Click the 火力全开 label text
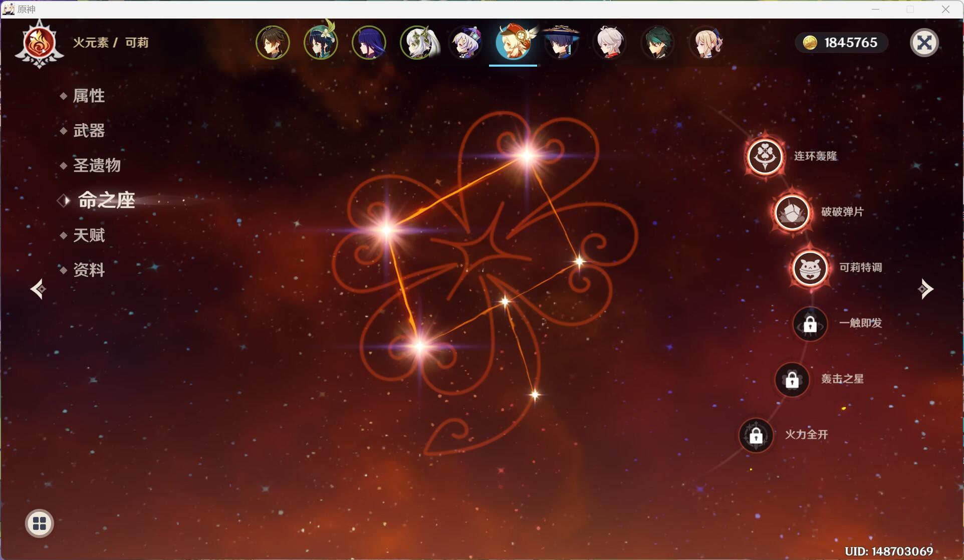The height and width of the screenshot is (560, 964). tap(806, 434)
